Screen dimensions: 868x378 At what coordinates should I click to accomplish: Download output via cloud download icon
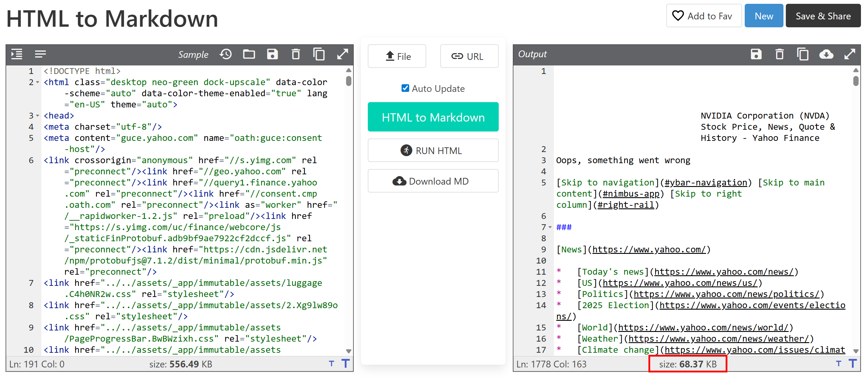pyautogui.click(x=826, y=54)
